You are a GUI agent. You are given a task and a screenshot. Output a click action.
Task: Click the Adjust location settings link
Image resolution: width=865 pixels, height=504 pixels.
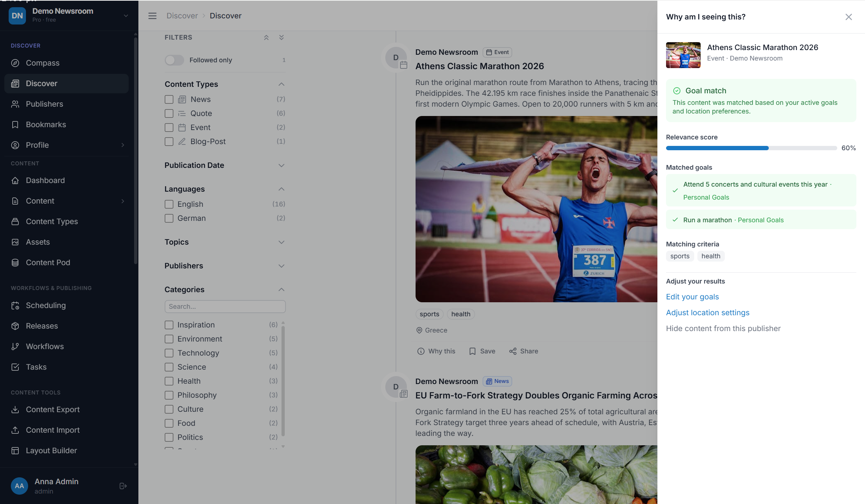click(707, 313)
